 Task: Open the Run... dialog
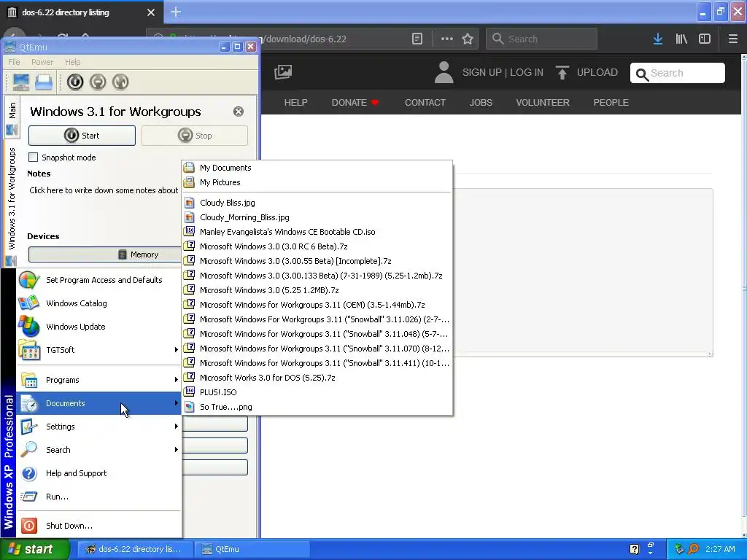coord(99,497)
